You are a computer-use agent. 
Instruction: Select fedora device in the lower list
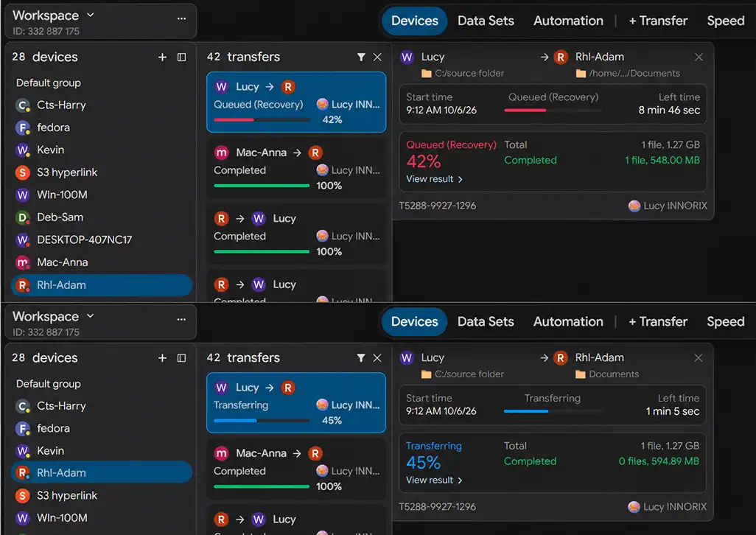102,428
